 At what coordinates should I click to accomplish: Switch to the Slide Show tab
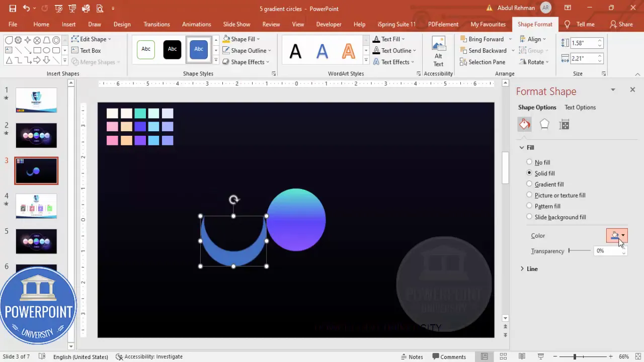[x=236, y=24]
